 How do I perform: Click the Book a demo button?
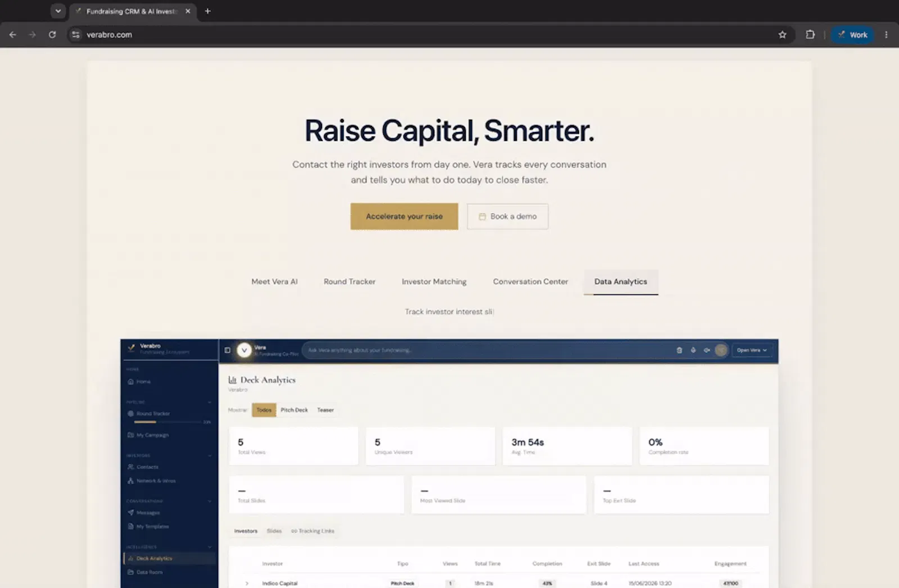pos(507,216)
